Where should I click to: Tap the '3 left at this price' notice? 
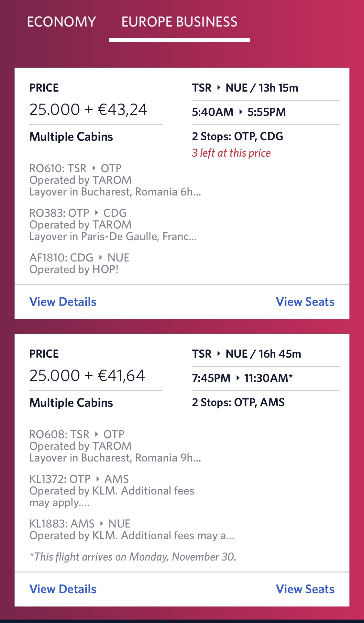pos(231,153)
